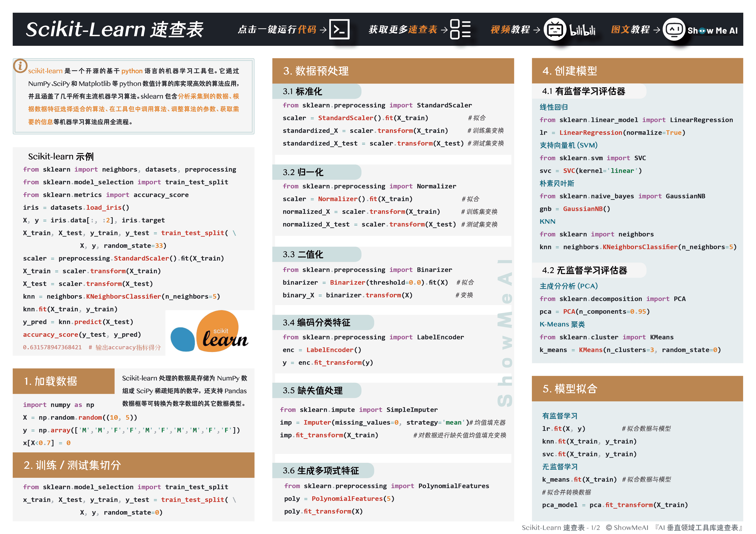Click the cheat sheet list icon
756x534 pixels.
pos(460,30)
